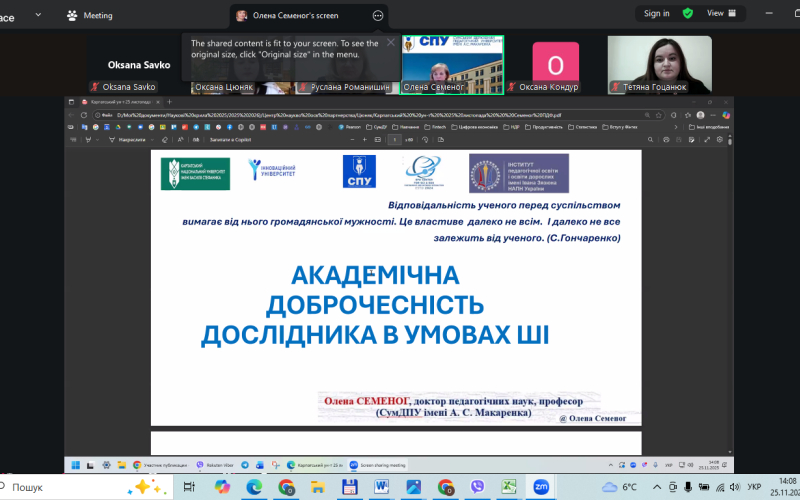Select Oksana Savko participant tile
Image resolution: width=800 pixels, height=500 pixels.
click(139, 65)
